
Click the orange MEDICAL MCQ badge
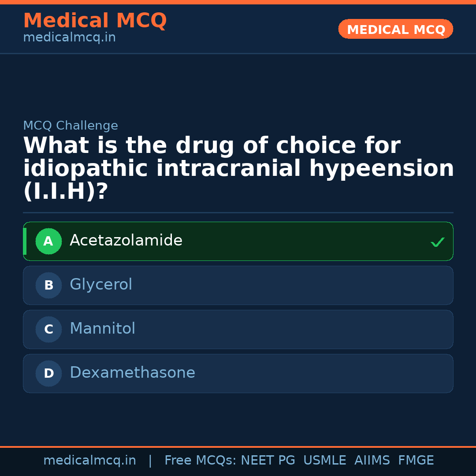point(395,29)
